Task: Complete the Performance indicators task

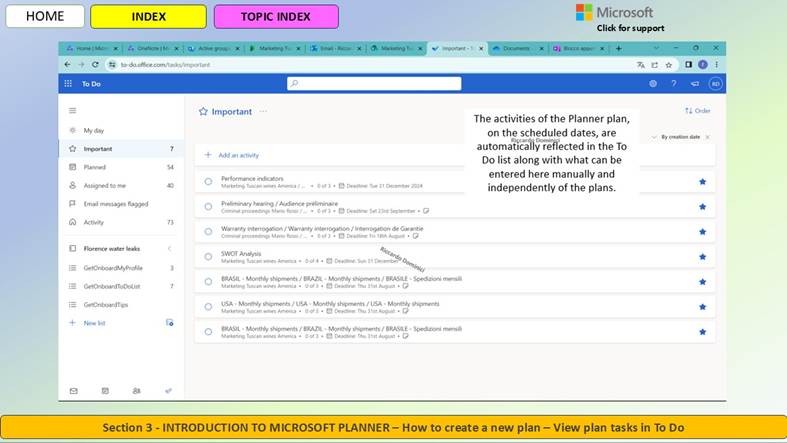Action: 208,182
